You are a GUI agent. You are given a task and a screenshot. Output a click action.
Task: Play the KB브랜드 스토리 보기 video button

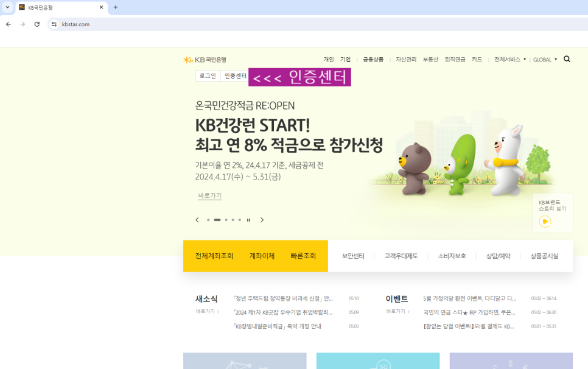click(x=545, y=221)
